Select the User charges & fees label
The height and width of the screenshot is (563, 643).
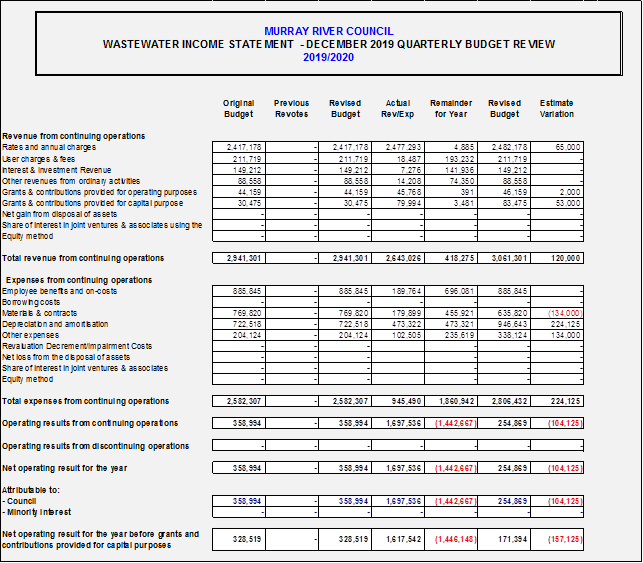click(x=39, y=159)
